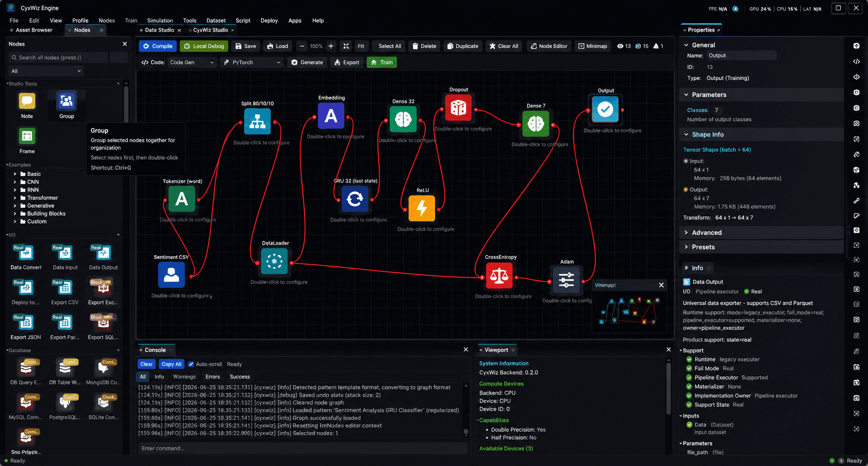The height and width of the screenshot is (466, 868).
Task: Toggle the Auto-scroll checkbox
Action: pos(191,364)
